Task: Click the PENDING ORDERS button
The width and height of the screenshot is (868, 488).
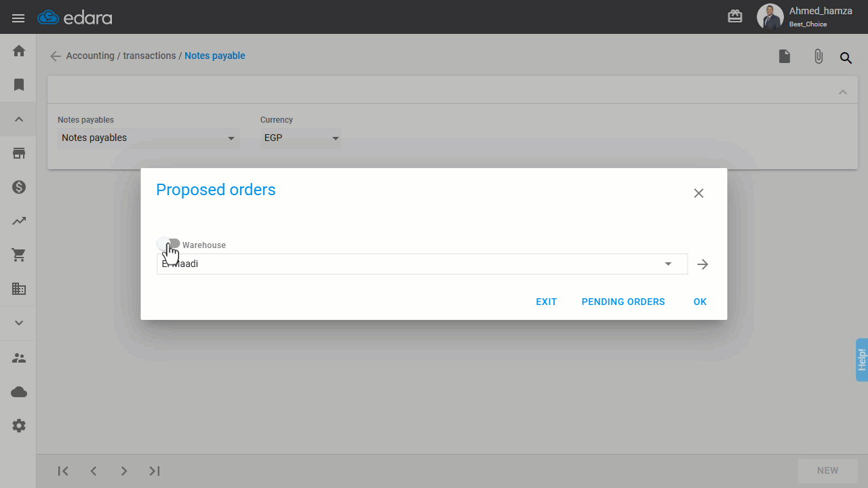Action: pyautogui.click(x=623, y=302)
